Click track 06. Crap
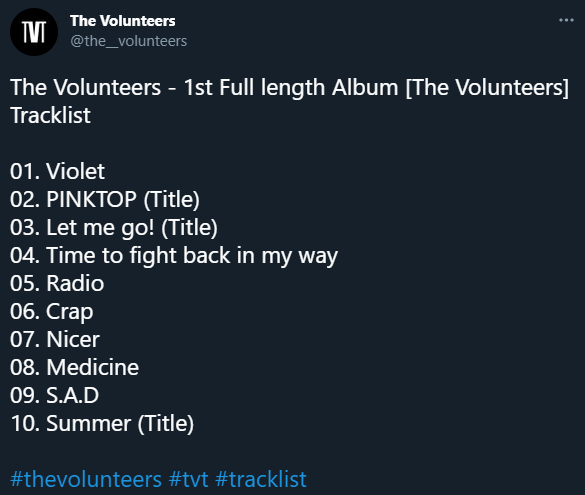Viewport: 585px width, 495px height. pyautogui.click(x=51, y=311)
